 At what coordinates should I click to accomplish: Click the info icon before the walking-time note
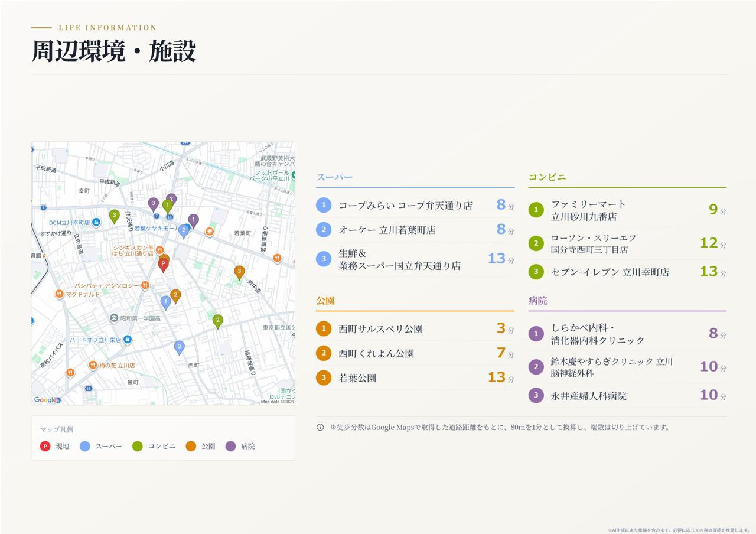320,427
